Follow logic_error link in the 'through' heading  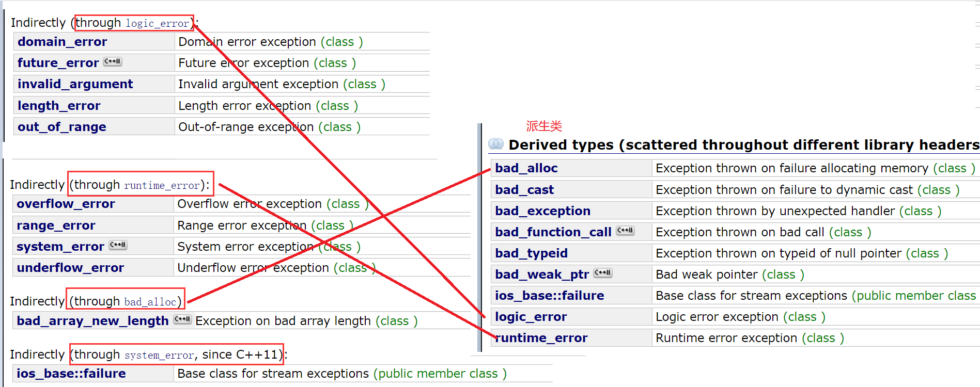157,23
